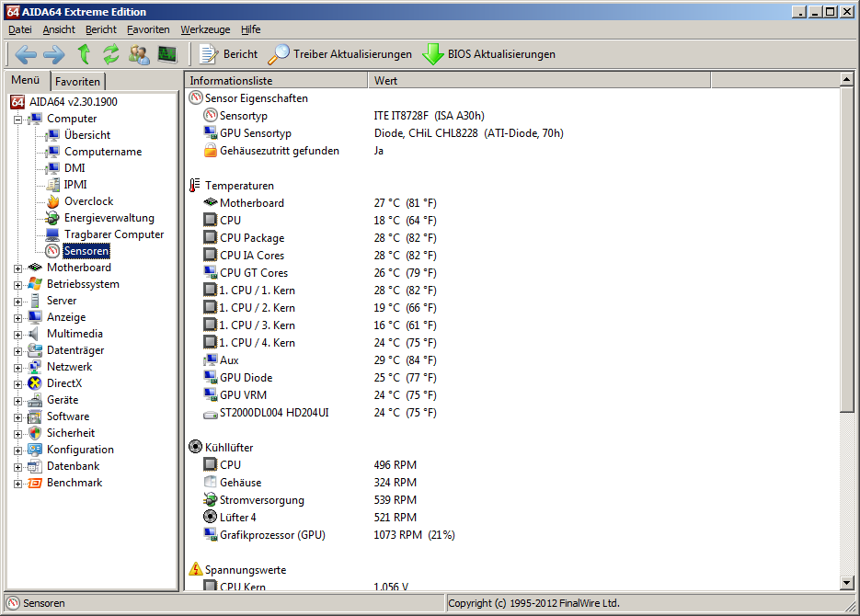Click the Sensoren gauge icon in tree
Viewport: 860px width, 616px height.
[x=52, y=251]
